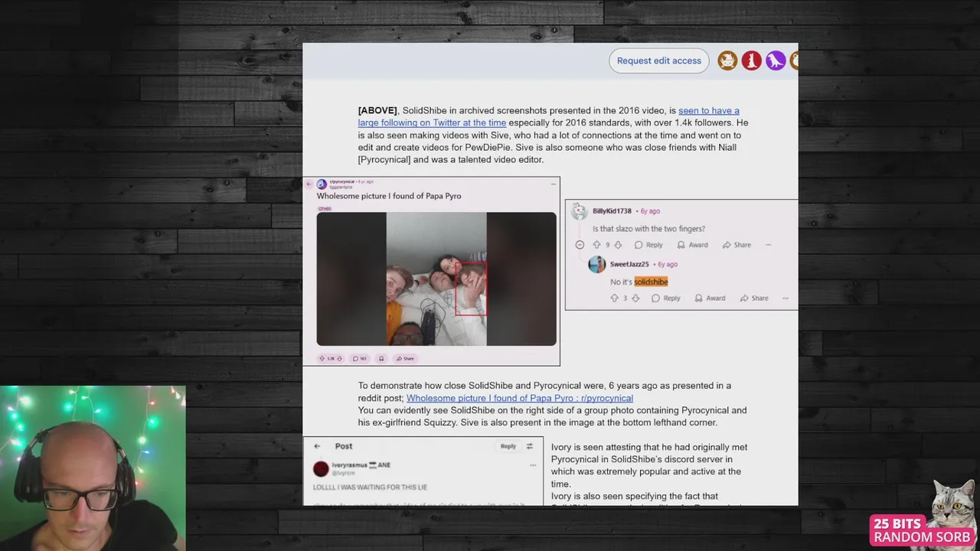Screen dimensions: 980x551
Task: Downvote SweetJazz25's reply
Action: click(635, 298)
